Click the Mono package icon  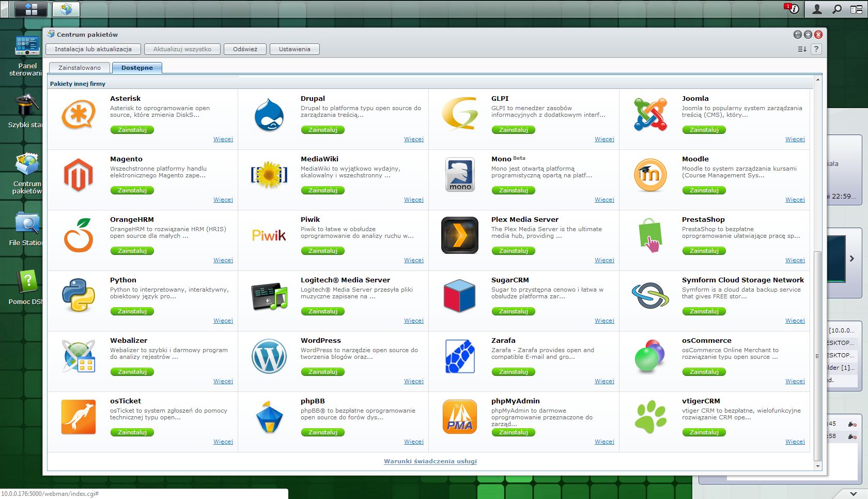point(460,175)
